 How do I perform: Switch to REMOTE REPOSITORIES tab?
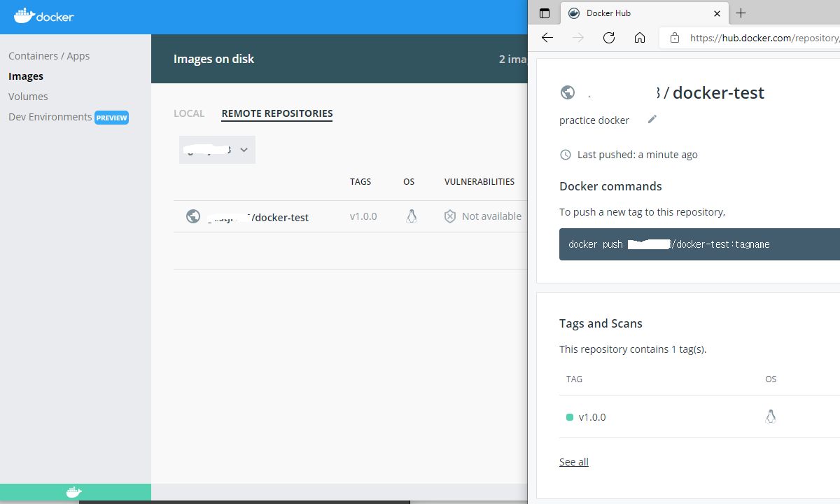277,113
